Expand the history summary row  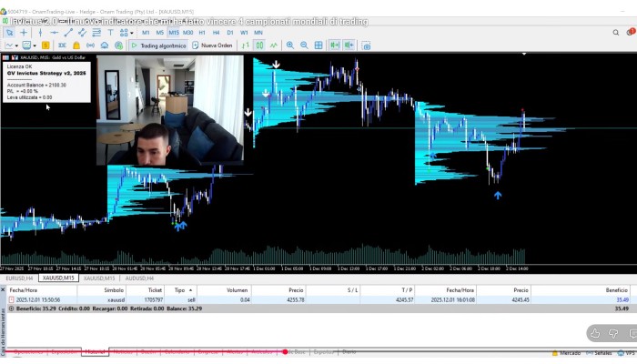[x=11, y=308]
